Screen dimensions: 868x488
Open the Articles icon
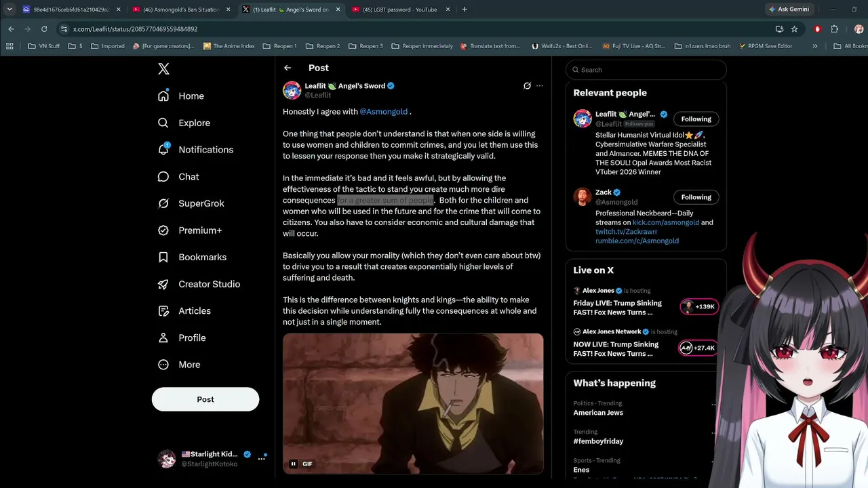pyautogui.click(x=163, y=311)
